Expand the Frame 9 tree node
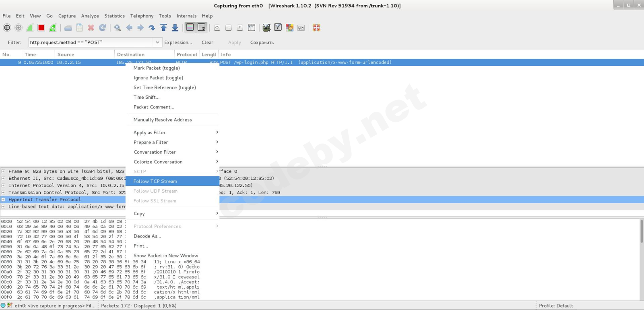 (3, 171)
